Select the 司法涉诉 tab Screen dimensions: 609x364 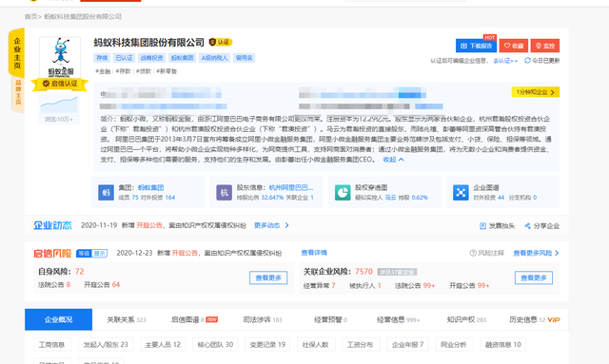coord(263,319)
